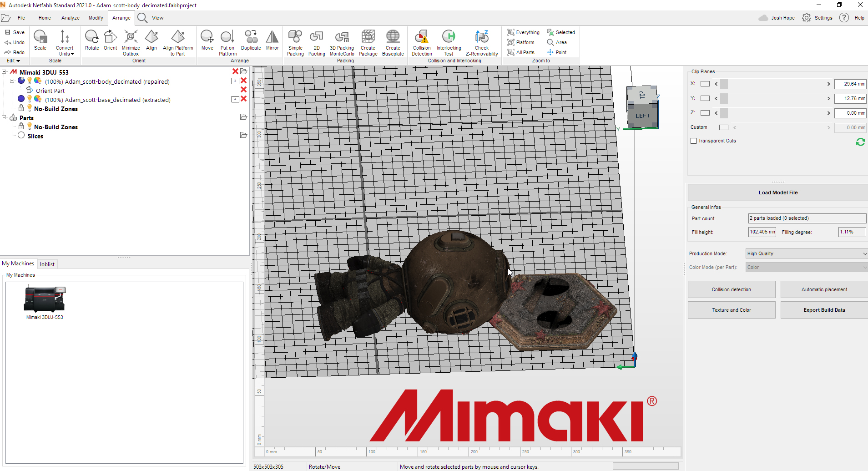Click the X clip plane slider handle
Viewport: 868px width, 471px height.
(x=724, y=84)
